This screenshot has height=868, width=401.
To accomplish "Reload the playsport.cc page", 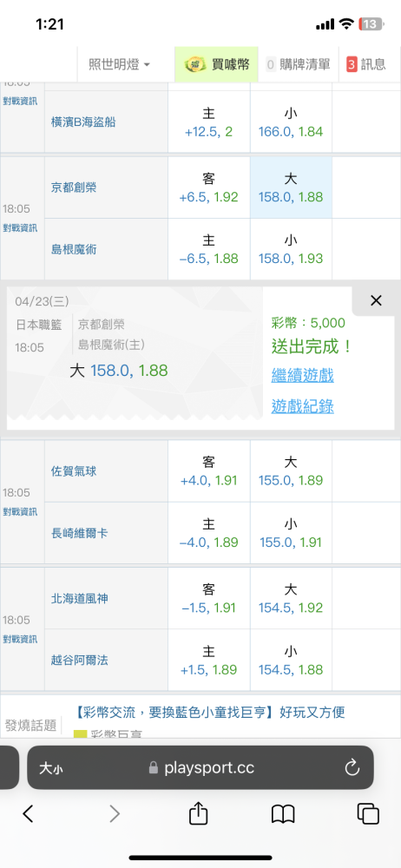I will [352, 767].
